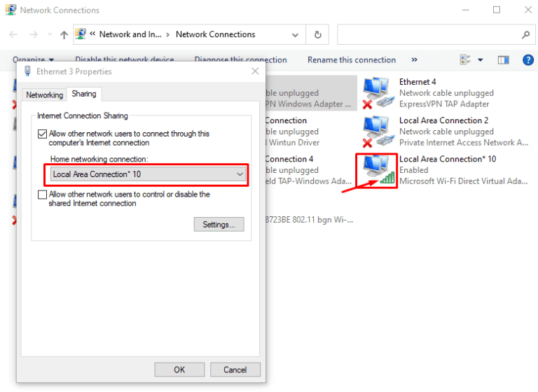538x392 pixels.
Task: Select 'Network and In...' breadcrumb
Action: pos(130,34)
